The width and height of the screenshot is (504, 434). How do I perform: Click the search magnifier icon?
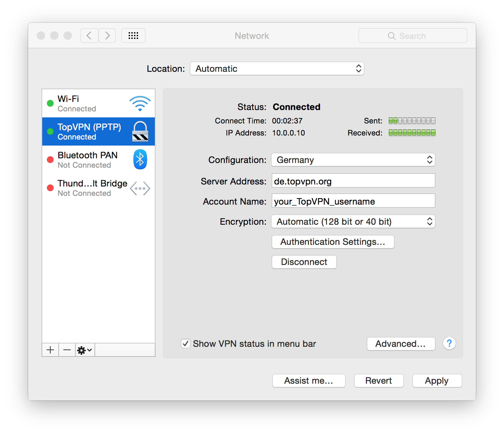click(392, 36)
